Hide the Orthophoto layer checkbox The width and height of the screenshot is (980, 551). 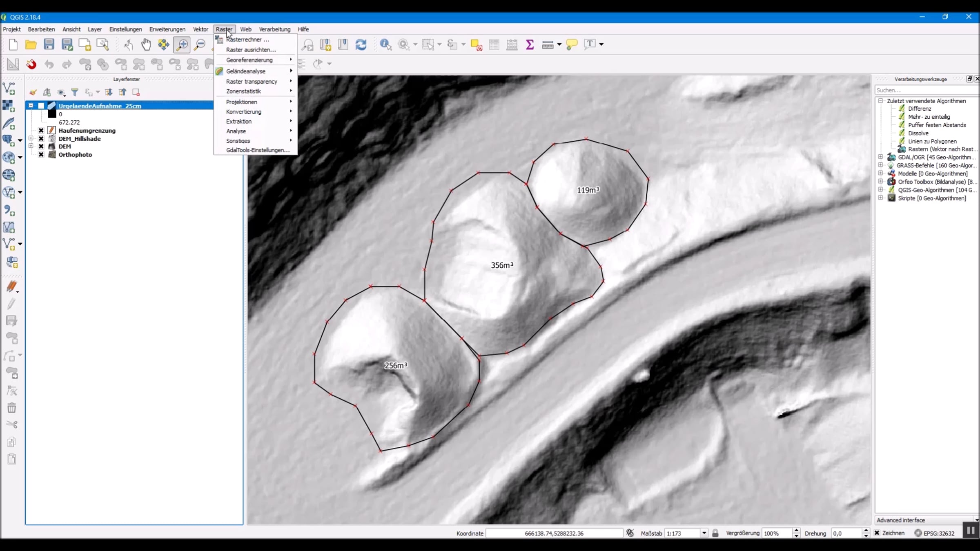pos(41,155)
